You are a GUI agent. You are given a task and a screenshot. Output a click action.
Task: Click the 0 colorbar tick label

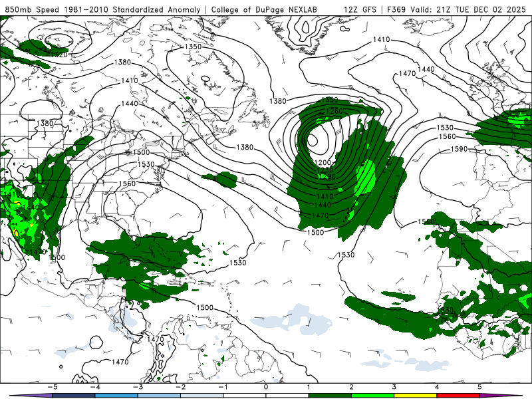point(266,387)
